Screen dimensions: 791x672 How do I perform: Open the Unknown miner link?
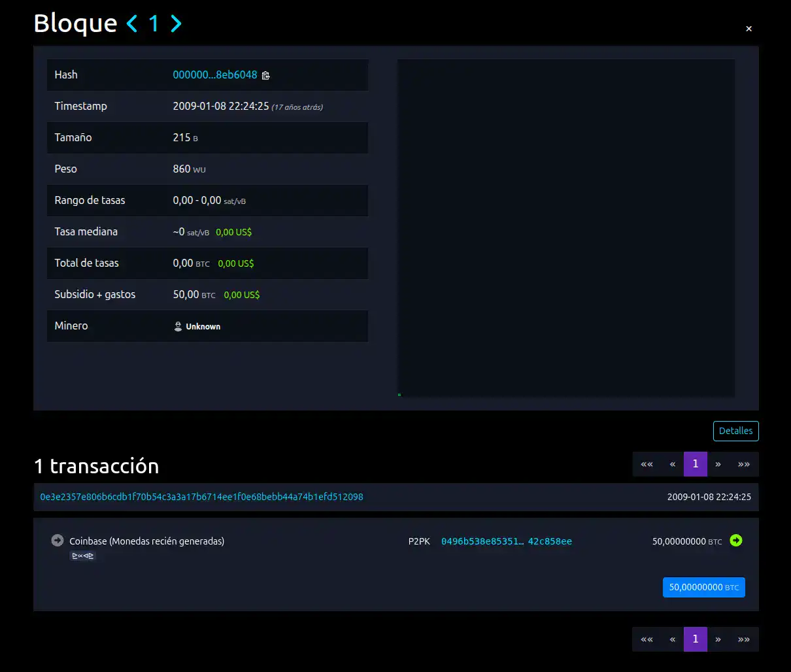coord(197,326)
